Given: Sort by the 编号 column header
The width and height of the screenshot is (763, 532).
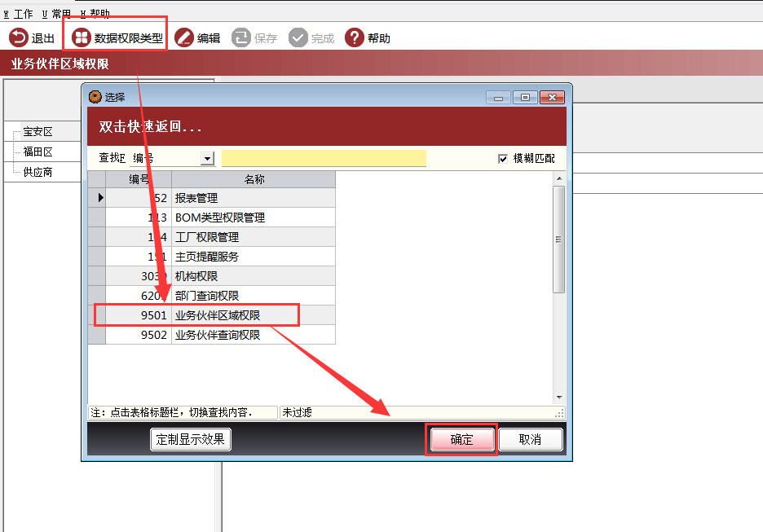Looking at the screenshot, I should (x=139, y=179).
